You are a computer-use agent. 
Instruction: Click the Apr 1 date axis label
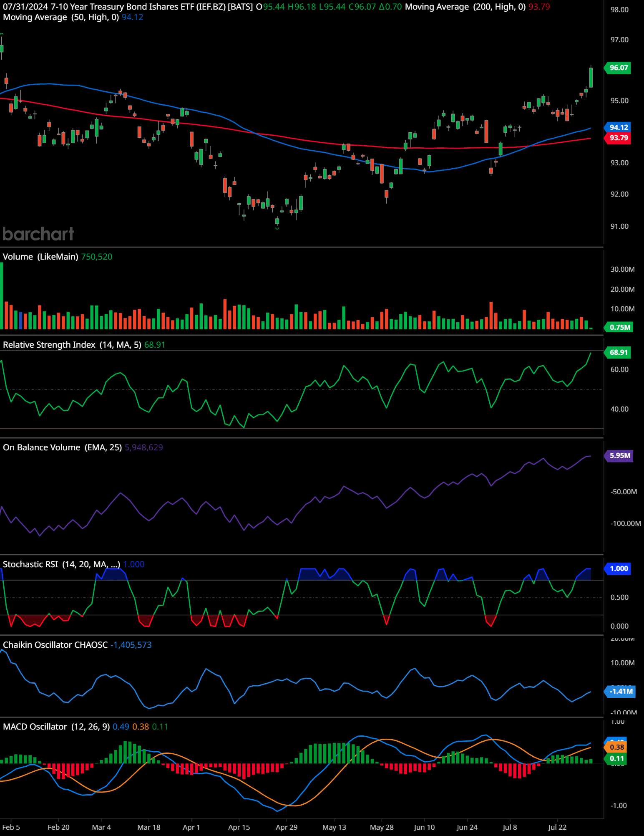191,827
